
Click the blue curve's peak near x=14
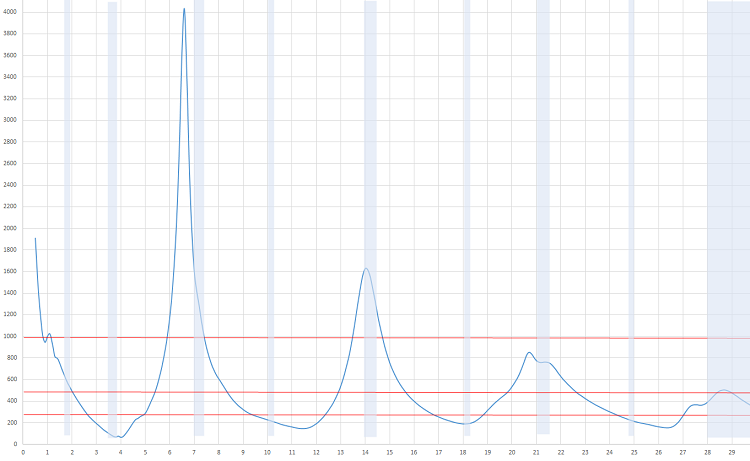(366, 268)
